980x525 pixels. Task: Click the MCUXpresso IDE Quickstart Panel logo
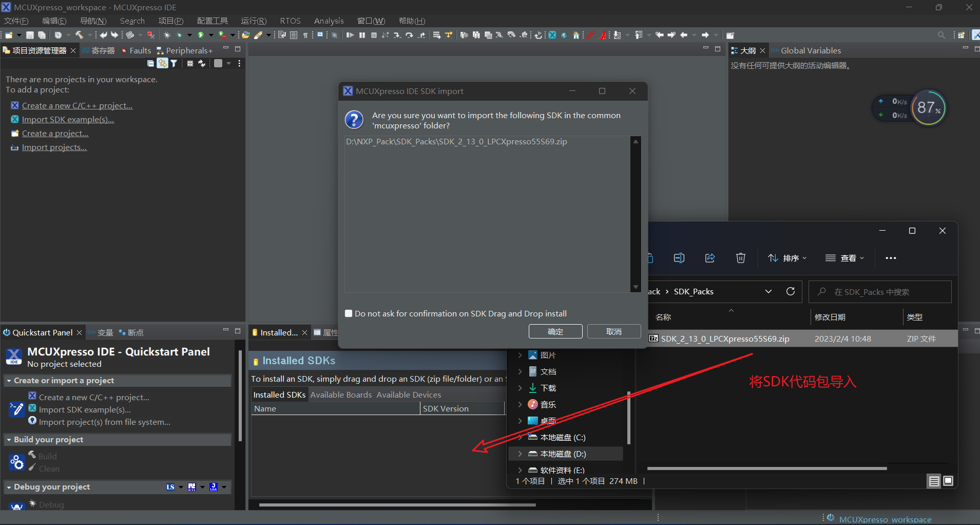pyautogui.click(x=14, y=357)
